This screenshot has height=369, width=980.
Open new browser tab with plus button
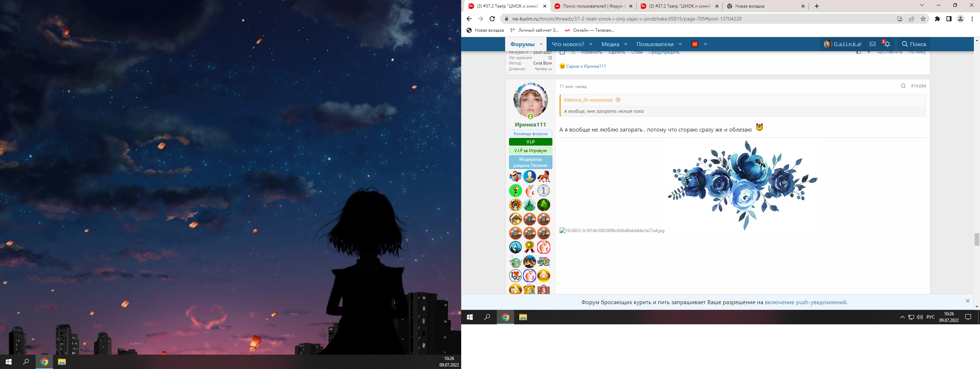point(817,6)
